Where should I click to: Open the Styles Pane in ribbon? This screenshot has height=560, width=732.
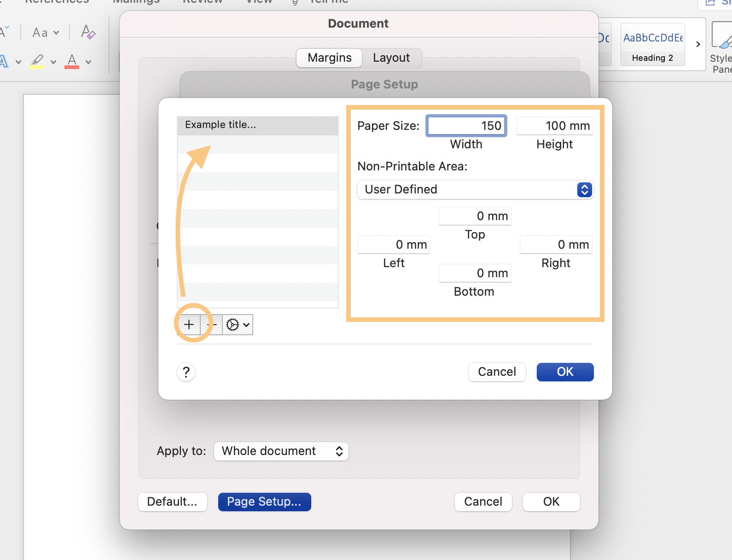pyautogui.click(x=721, y=47)
